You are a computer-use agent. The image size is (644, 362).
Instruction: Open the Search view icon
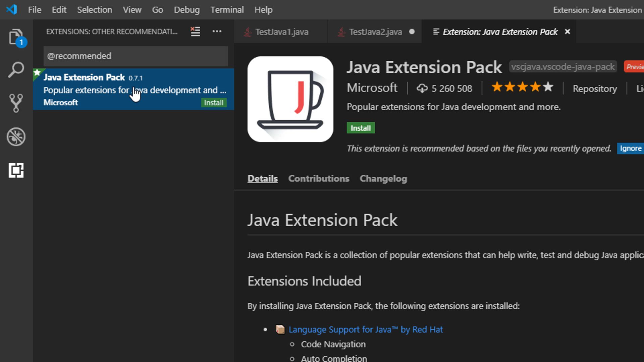pyautogui.click(x=16, y=69)
